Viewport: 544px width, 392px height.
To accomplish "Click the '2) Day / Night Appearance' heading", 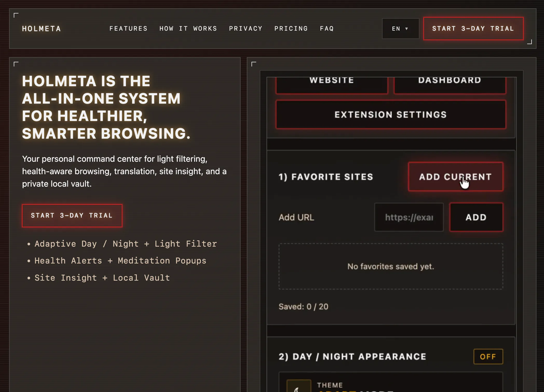I will (352, 356).
